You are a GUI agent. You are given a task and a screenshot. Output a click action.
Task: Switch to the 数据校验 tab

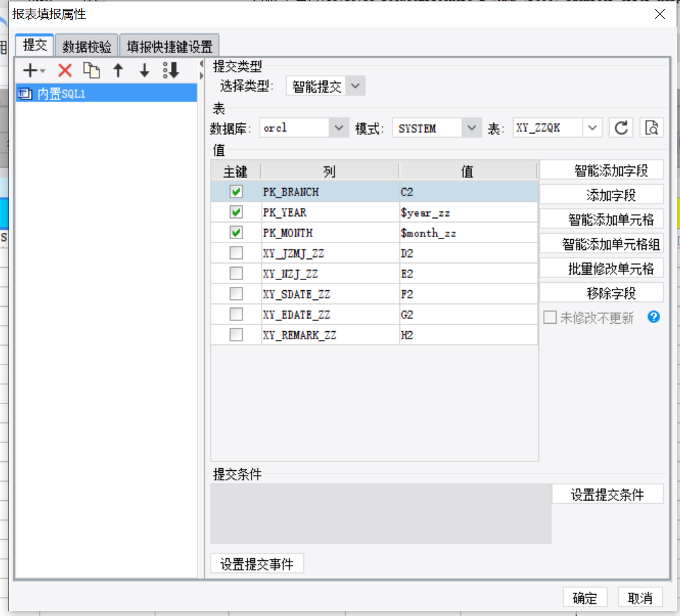(x=87, y=46)
